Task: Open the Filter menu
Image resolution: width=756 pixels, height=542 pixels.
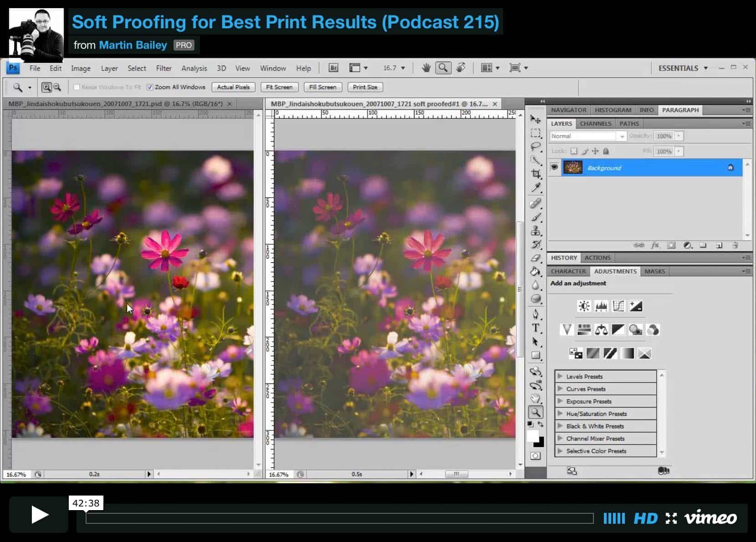Action: click(163, 68)
